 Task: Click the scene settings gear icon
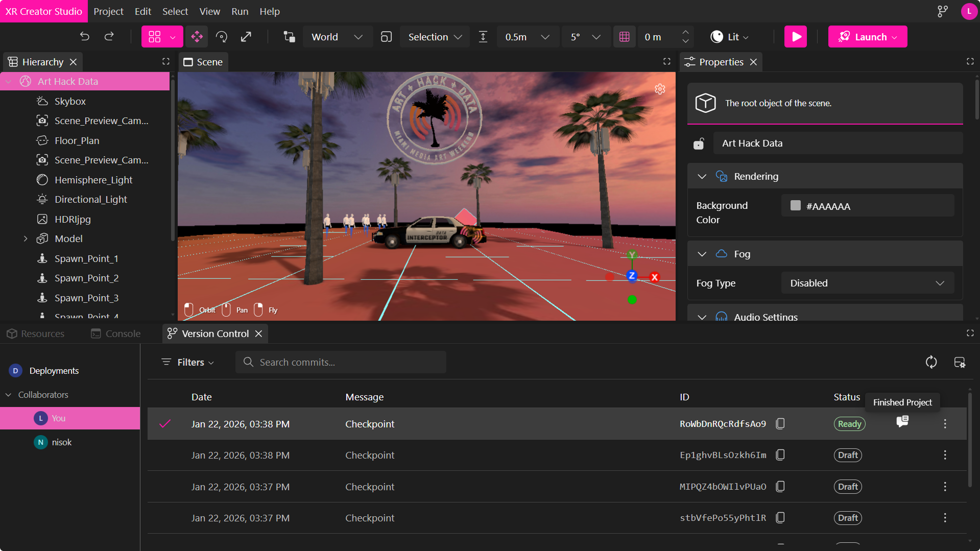[660, 89]
